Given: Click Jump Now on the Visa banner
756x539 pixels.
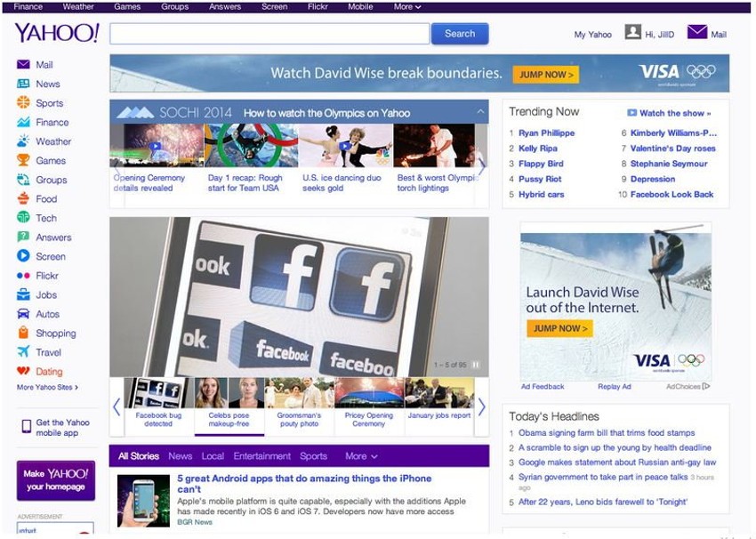Looking at the screenshot, I should pos(546,75).
